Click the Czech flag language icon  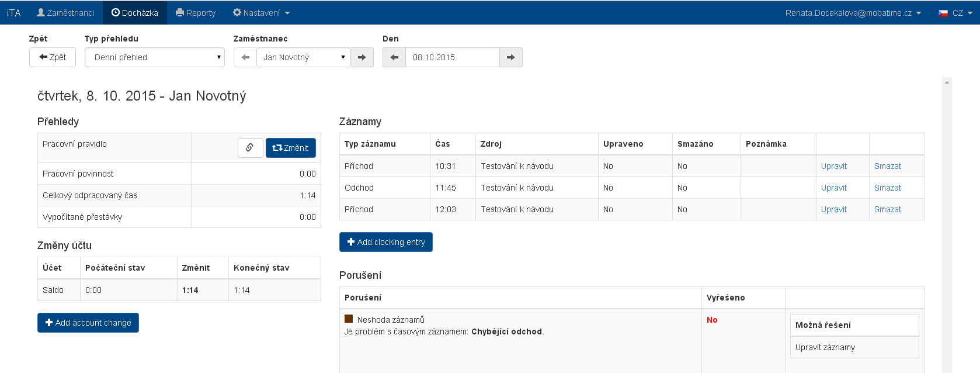tap(943, 13)
